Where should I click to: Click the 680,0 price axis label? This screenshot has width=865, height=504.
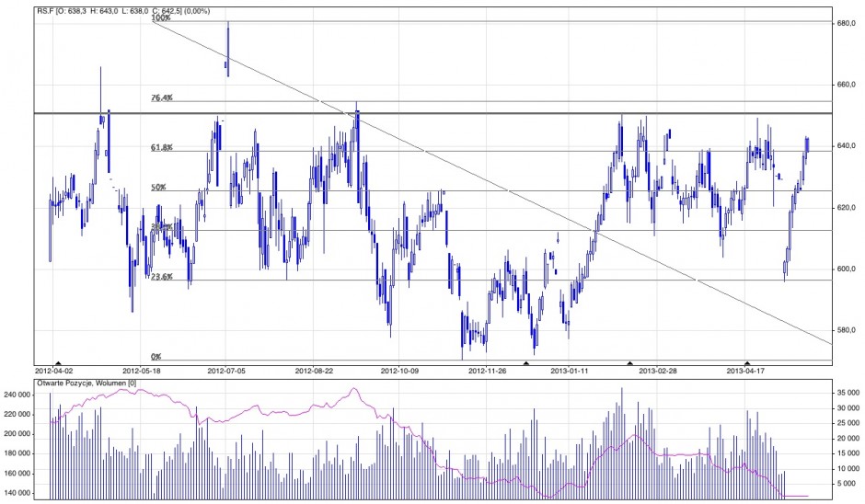pyautogui.click(x=847, y=23)
